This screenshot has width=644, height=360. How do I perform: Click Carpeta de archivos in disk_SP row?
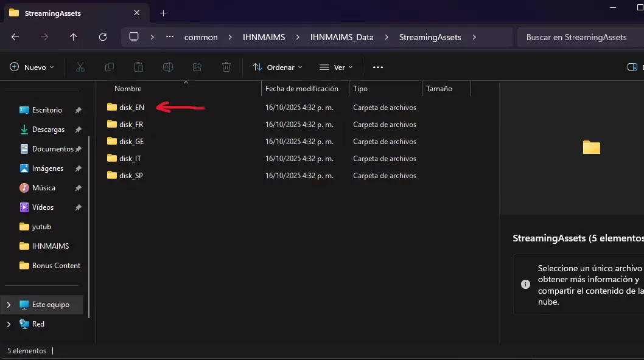coord(385,176)
